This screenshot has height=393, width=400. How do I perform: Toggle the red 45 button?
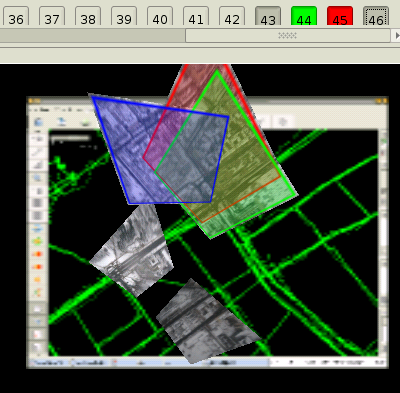340,16
